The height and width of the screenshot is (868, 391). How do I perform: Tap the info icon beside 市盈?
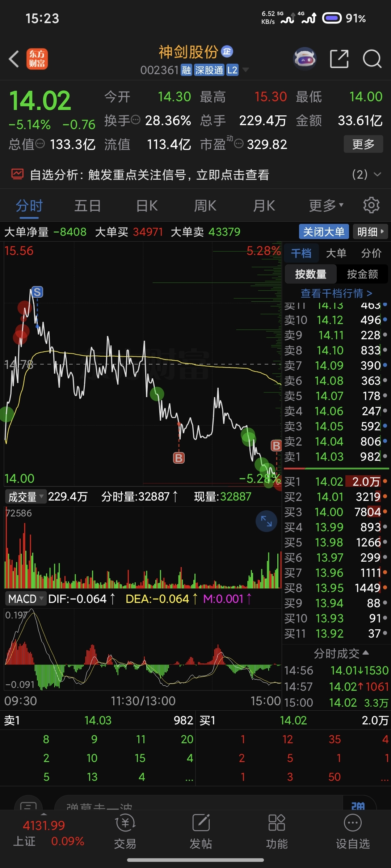(x=239, y=144)
